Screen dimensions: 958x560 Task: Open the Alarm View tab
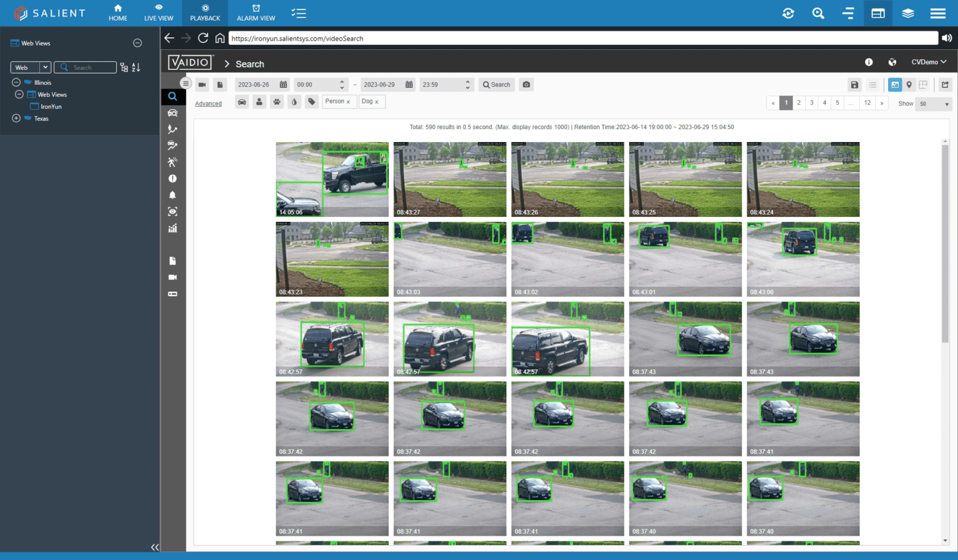(256, 12)
